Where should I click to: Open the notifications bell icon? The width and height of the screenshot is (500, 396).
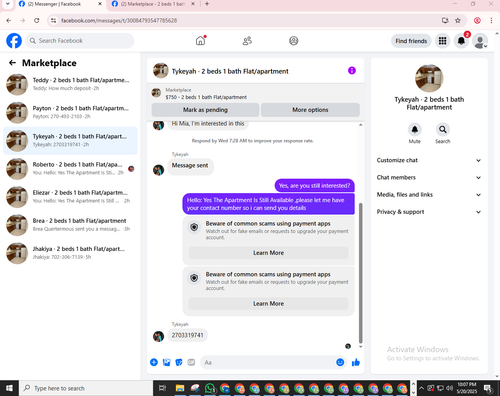coord(461,41)
